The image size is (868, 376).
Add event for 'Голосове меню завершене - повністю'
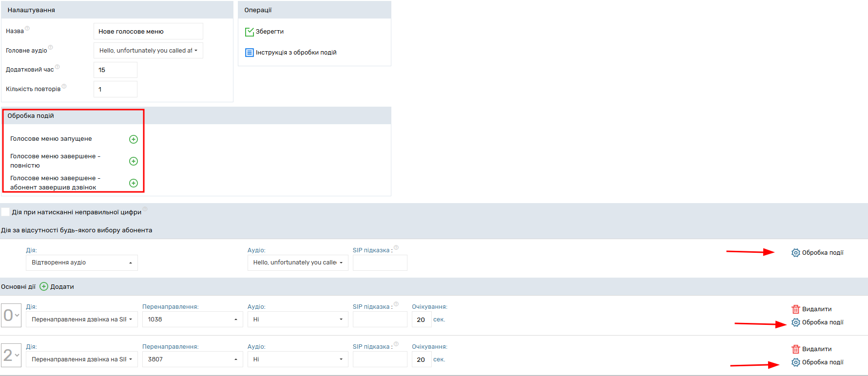[133, 161]
